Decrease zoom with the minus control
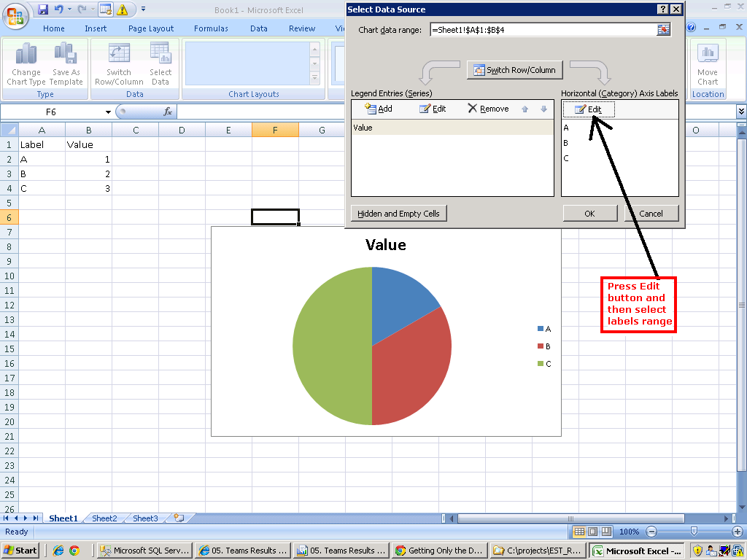 651,531
